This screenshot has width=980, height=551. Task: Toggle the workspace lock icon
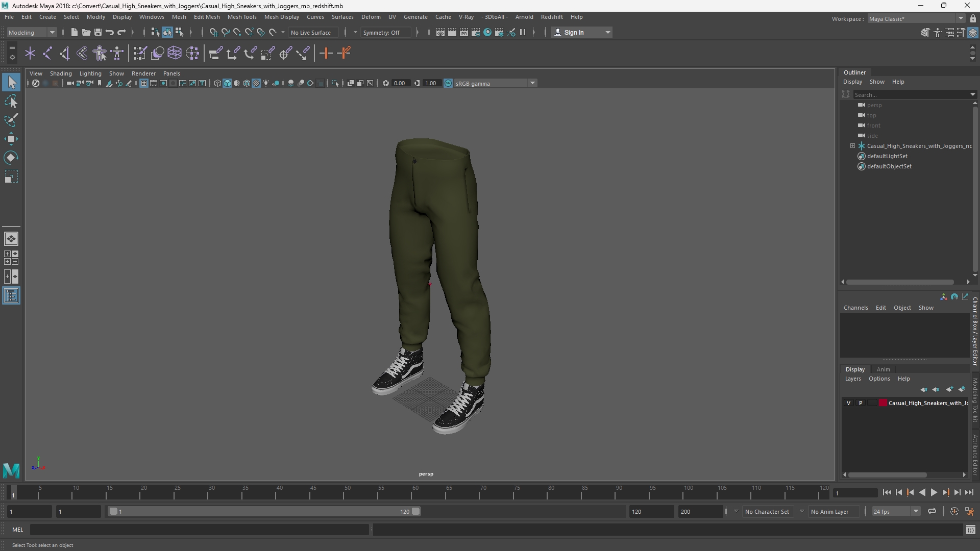pyautogui.click(x=973, y=18)
